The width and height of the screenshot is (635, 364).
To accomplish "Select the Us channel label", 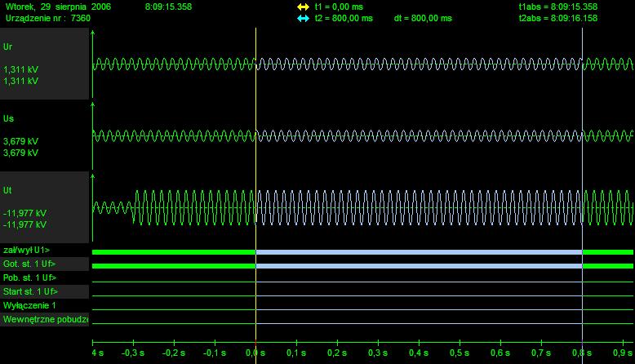I will tap(8, 118).
